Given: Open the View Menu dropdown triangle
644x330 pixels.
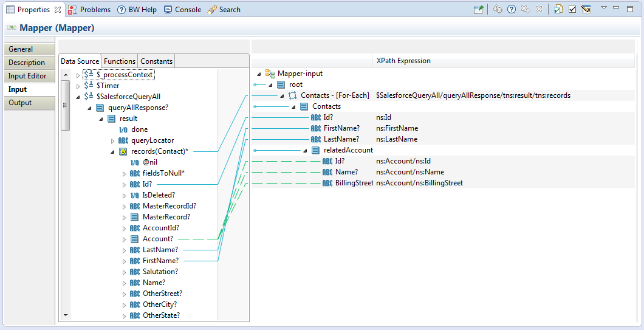Looking at the screenshot, I should 603,9.
